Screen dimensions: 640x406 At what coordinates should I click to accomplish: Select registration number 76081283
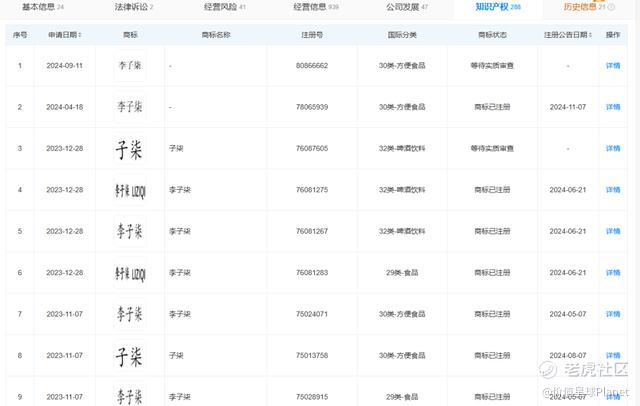click(x=312, y=273)
